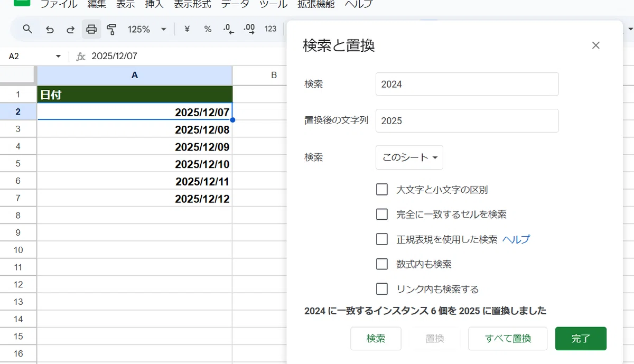Click the 完了 button
Image resolution: width=634 pixels, height=364 pixels.
coord(581,339)
